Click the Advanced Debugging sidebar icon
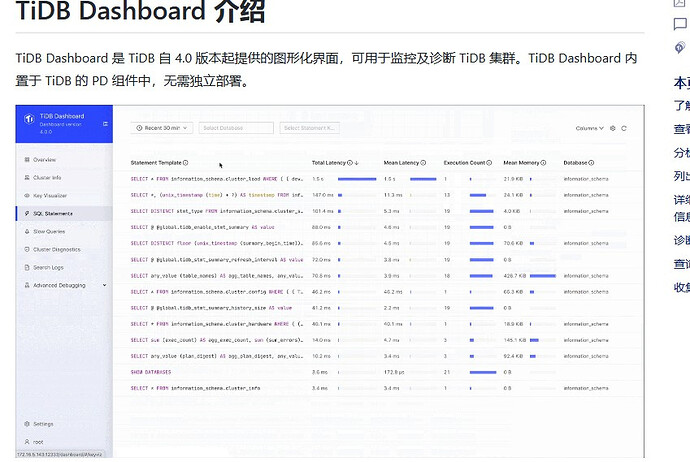The width and height of the screenshot is (690, 462). (x=27, y=285)
